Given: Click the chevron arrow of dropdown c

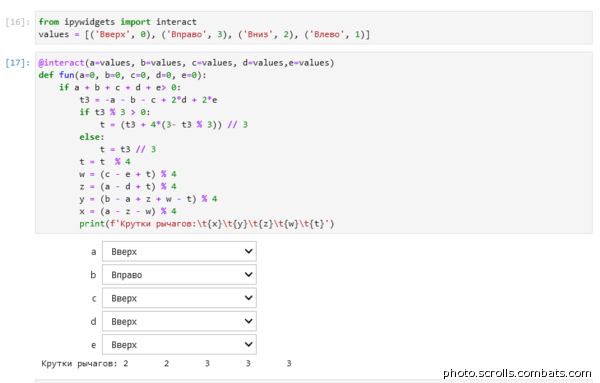Looking at the screenshot, I should [248, 298].
